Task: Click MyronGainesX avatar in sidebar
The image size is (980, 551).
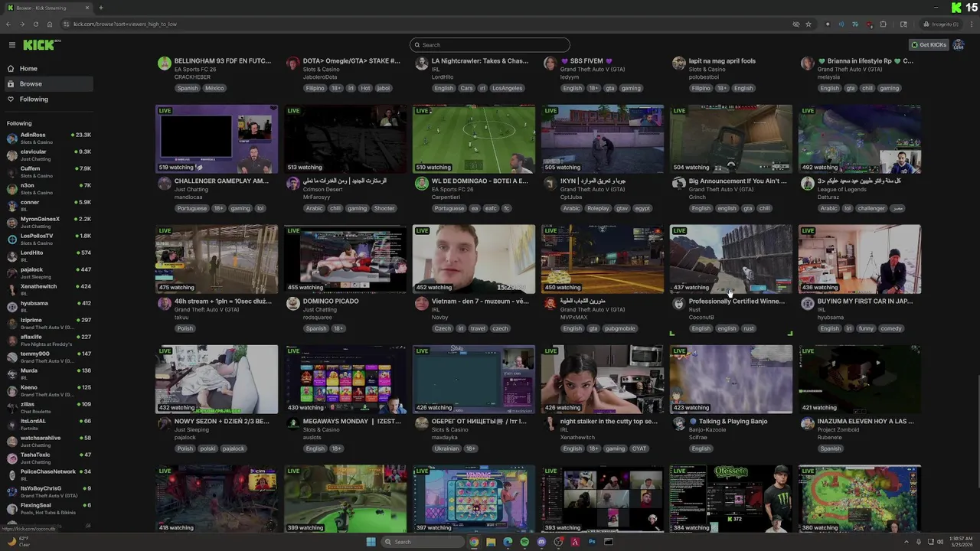Action: (11, 222)
